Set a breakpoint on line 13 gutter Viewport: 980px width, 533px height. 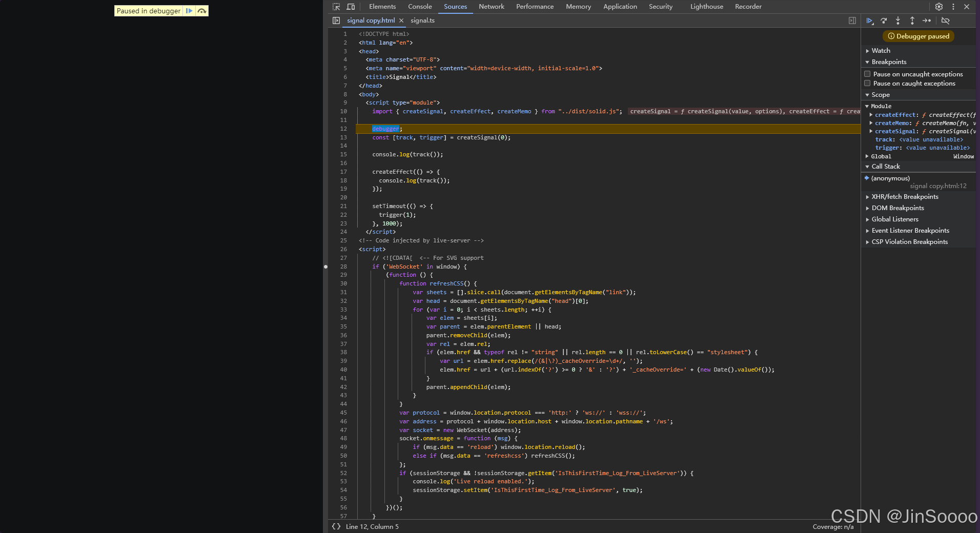point(343,137)
